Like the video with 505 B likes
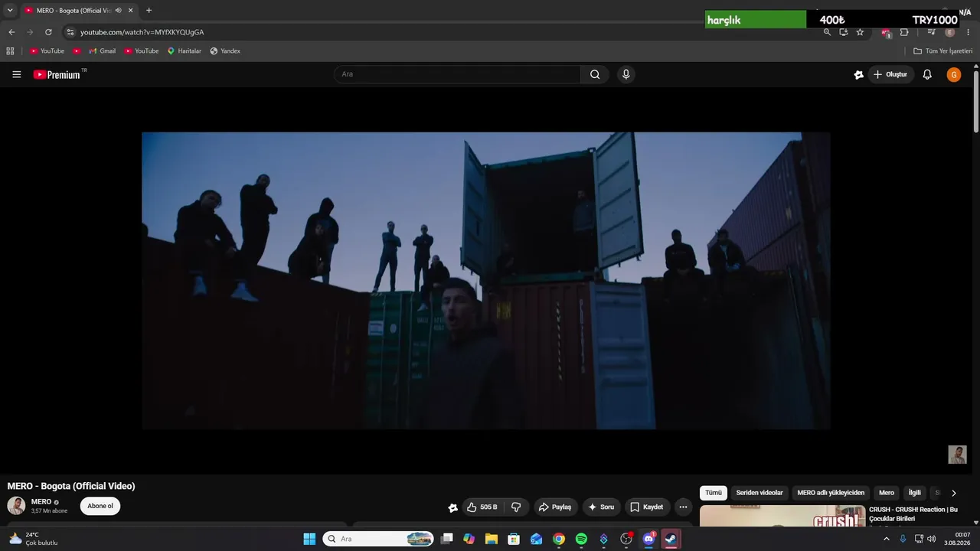Screen dimensions: 980x551 tap(482, 507)
